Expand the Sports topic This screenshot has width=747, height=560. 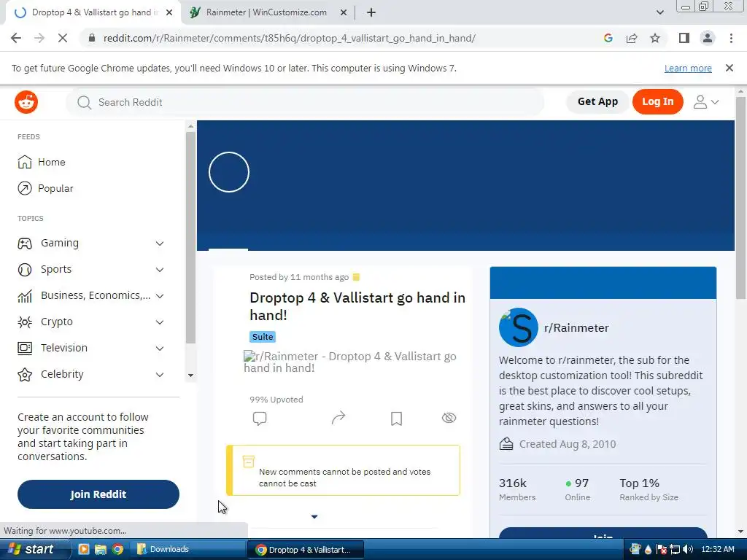[160, 270]
